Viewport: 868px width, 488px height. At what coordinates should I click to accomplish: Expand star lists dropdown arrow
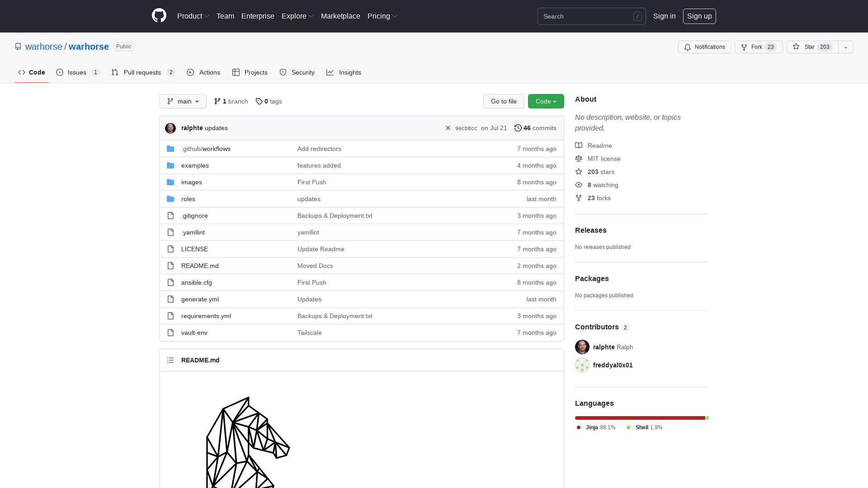846,47
